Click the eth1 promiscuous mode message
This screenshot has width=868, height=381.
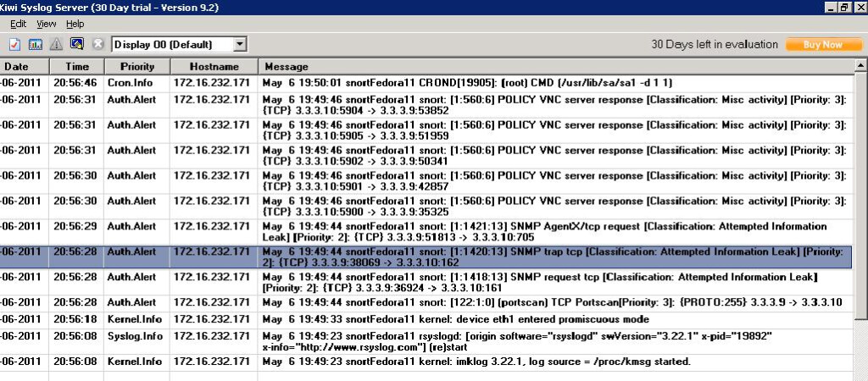coord(556,320)
